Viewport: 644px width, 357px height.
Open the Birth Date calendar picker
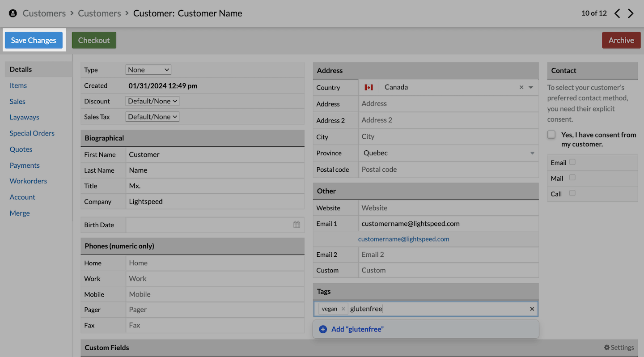297,225
